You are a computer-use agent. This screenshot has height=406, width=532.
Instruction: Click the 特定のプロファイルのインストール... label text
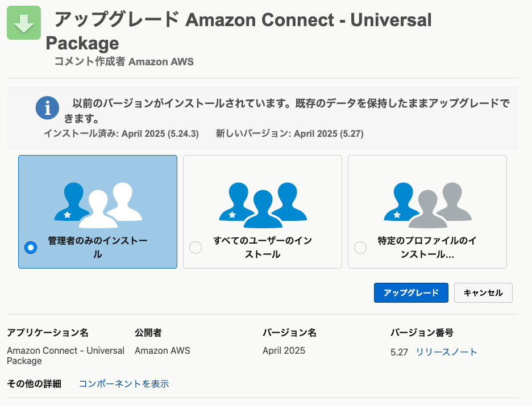(427, 248)
